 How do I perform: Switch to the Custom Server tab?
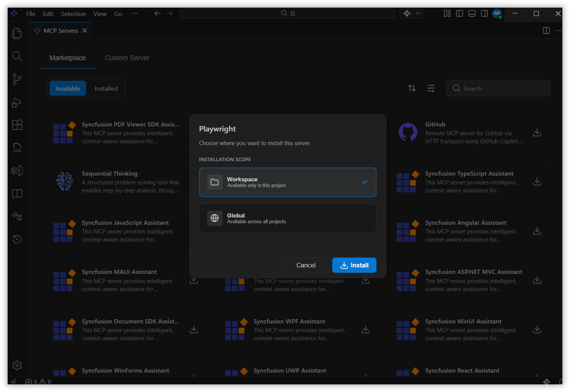coord(127,58)
